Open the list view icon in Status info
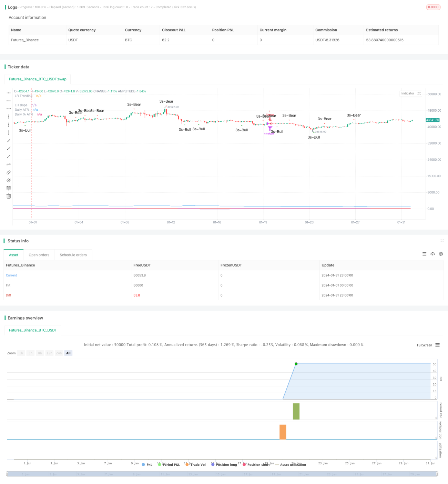This screenshot has width=448, height=484. [424, 254]
